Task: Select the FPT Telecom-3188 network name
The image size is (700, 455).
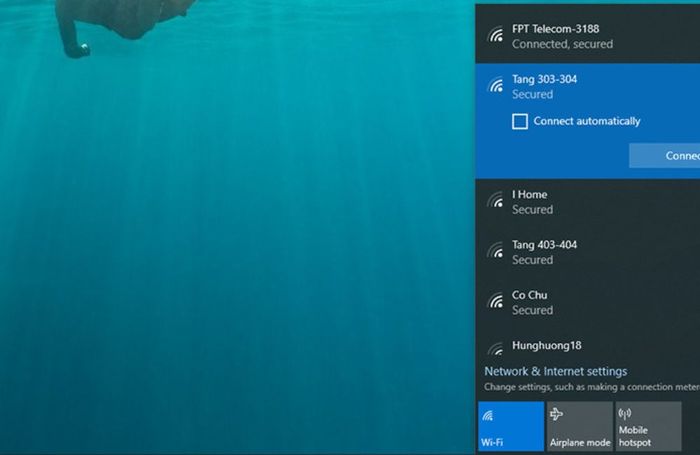Action: pyautogui.click(x=555, y=29)
